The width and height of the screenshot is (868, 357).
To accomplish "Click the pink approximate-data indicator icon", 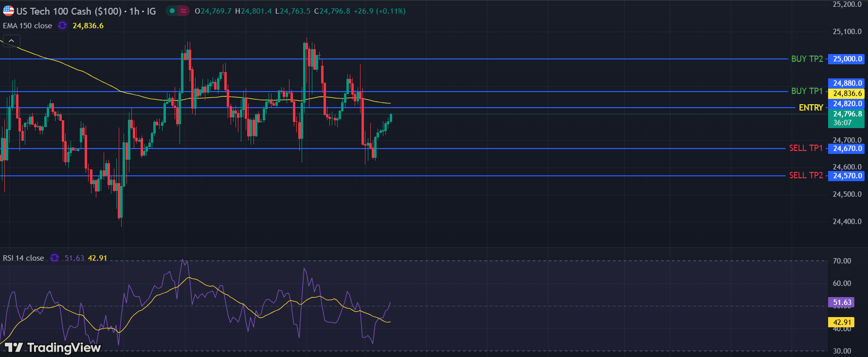I will click(183, 11).
